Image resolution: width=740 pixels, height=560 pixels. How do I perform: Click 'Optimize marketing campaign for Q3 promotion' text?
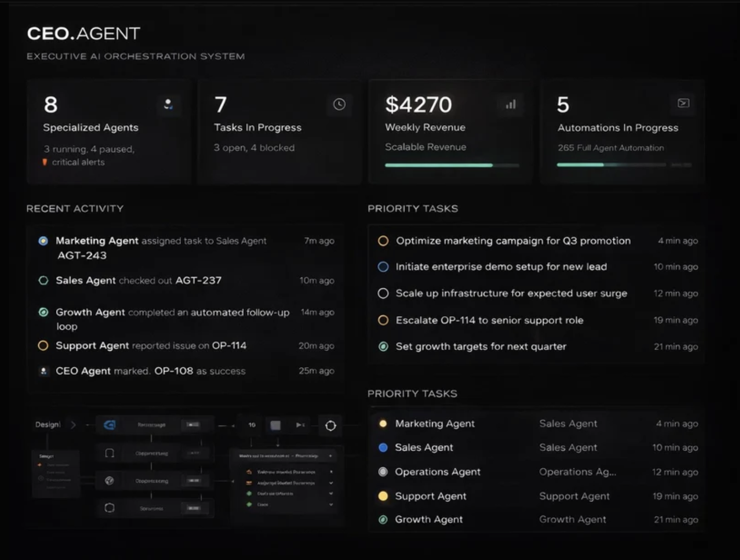[513, 241]
